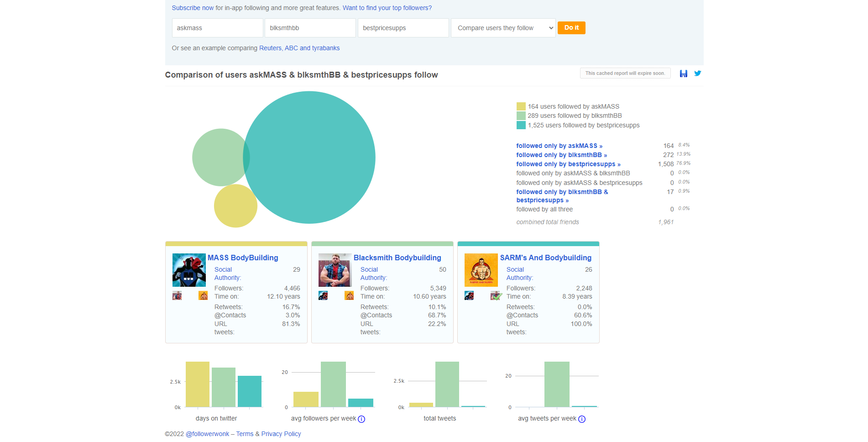Click the yellow askMASS Venn circle
The width and height of the screenshot is (868, 442).
coord(235,206)
